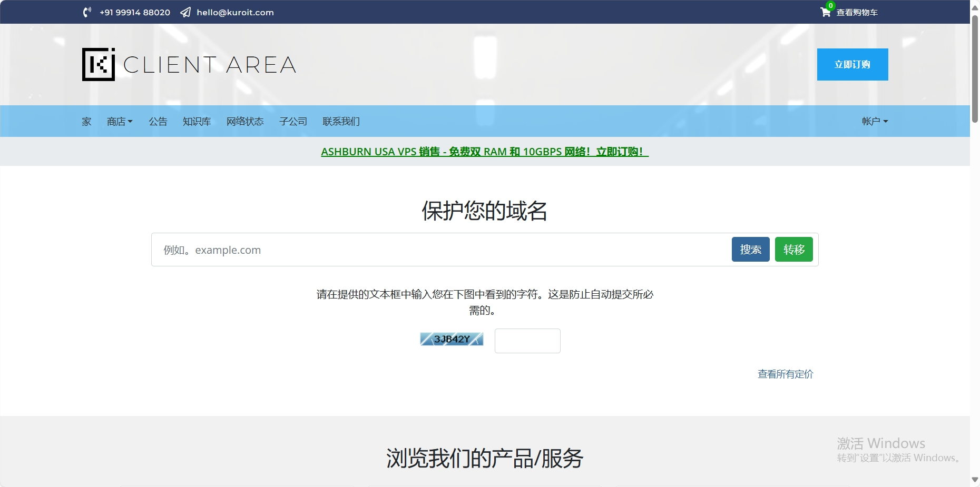Image resolution: width=980 pixels, height=487 pixels.
Task: Open 公告 announcements page
Action: pyautogui.click(x=158, y=122)
